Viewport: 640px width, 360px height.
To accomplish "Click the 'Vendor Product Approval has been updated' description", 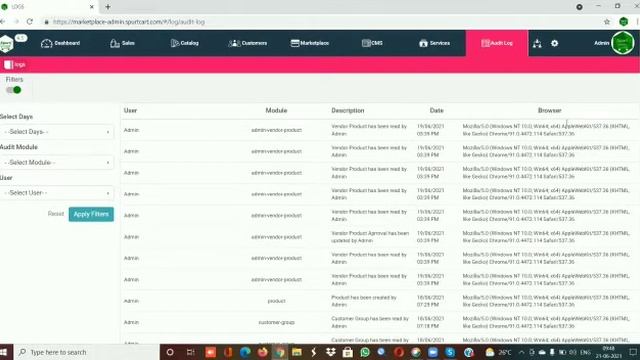I will [x=370, y=237].
